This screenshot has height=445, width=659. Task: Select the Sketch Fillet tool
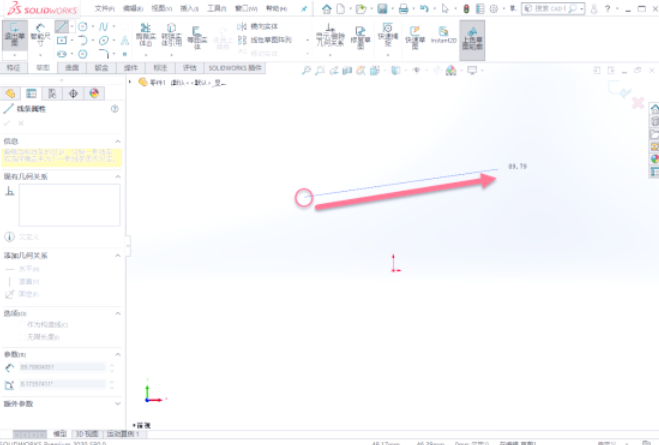coord(103,54)
